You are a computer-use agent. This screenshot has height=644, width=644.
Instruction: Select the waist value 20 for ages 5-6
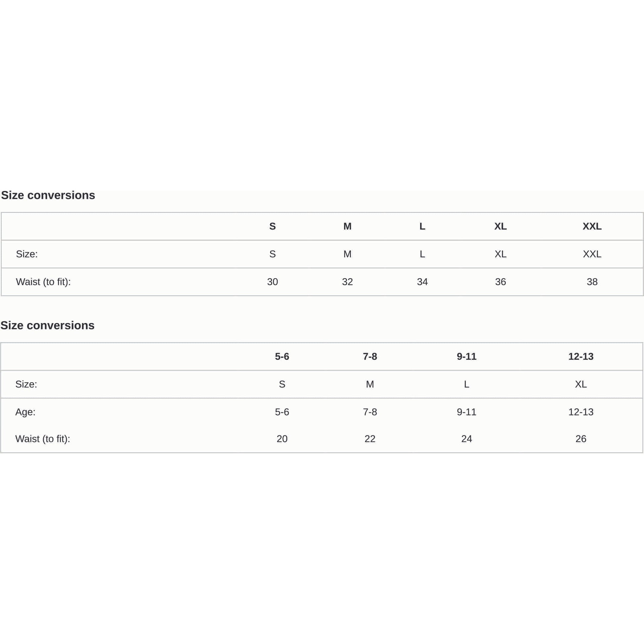click(x=282, y=439)
